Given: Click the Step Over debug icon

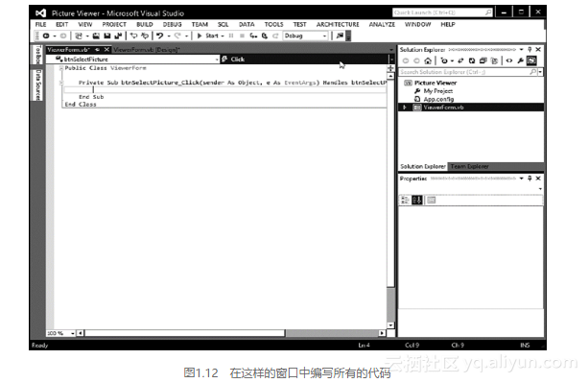Looking at the screenshot, I should point(265,36).
